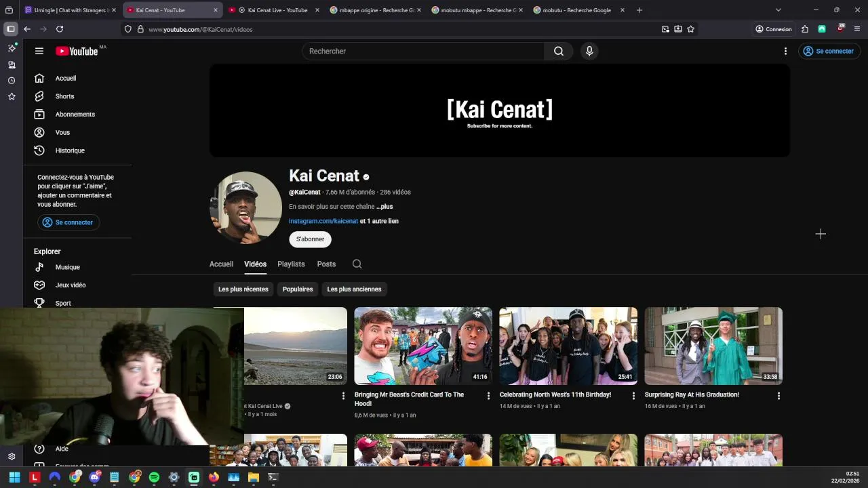Bookmark this page with the star
Screen dimensions: 868x488
[x=690, y=29]
